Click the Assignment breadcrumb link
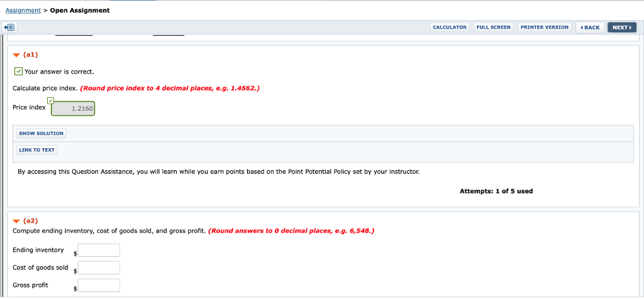644x299 pixels. click(23, 10)
